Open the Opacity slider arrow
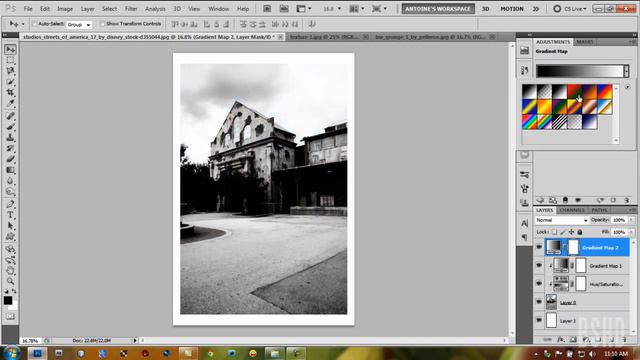 pyautogui.click(x=631, y=220)
